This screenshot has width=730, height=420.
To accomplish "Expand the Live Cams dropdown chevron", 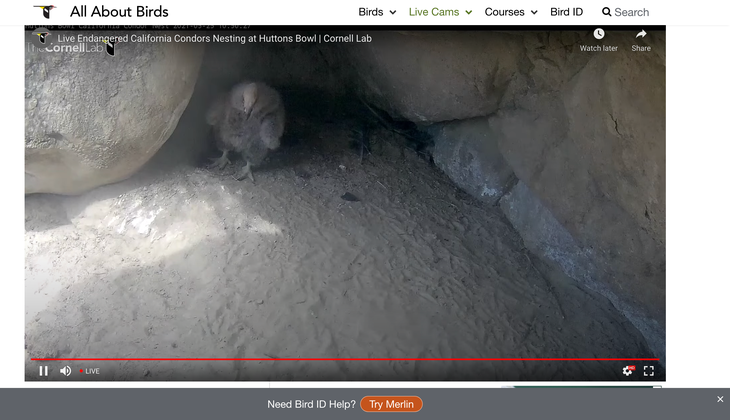I will (468, 13).
